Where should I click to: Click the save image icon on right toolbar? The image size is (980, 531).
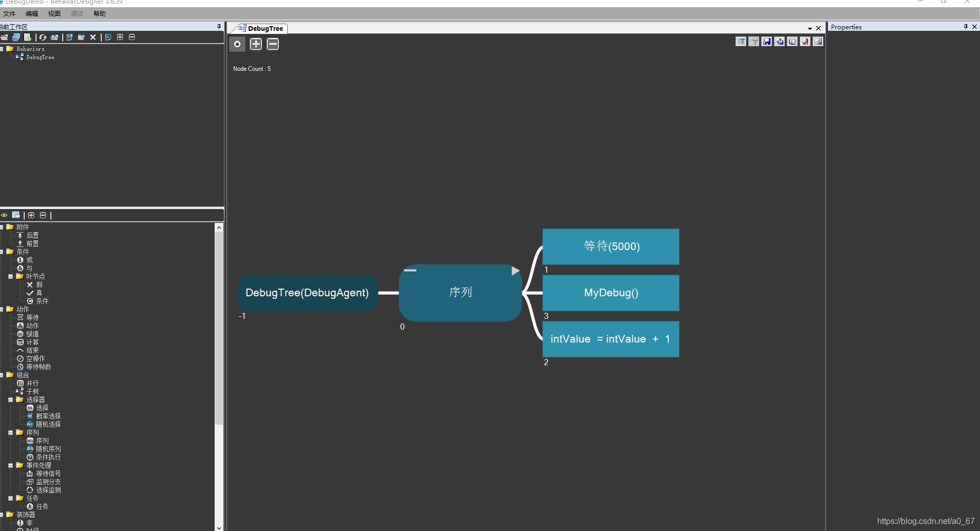point(818,42)
